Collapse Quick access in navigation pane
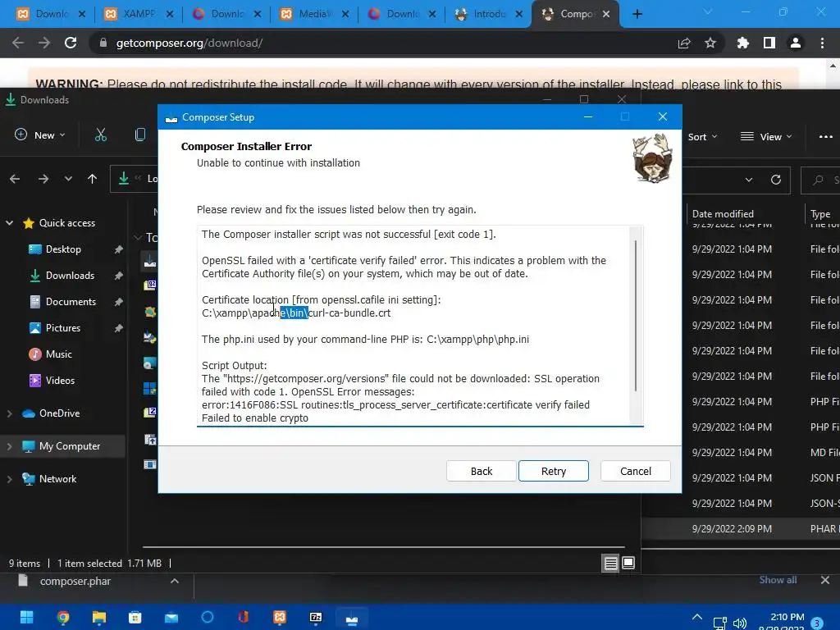The width and height of the screenshot is (840, 630). pyautogui.click(x=10, y=223)
